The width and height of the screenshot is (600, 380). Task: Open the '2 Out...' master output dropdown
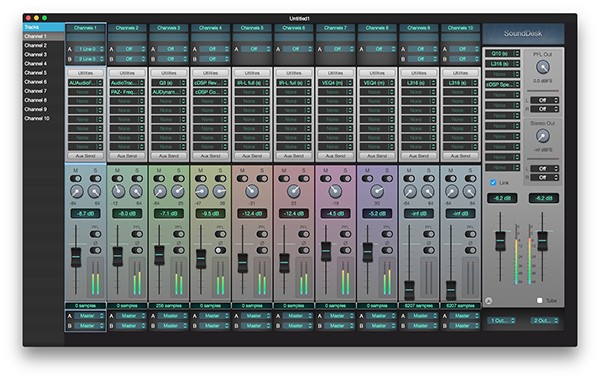[x=545, y=320]
